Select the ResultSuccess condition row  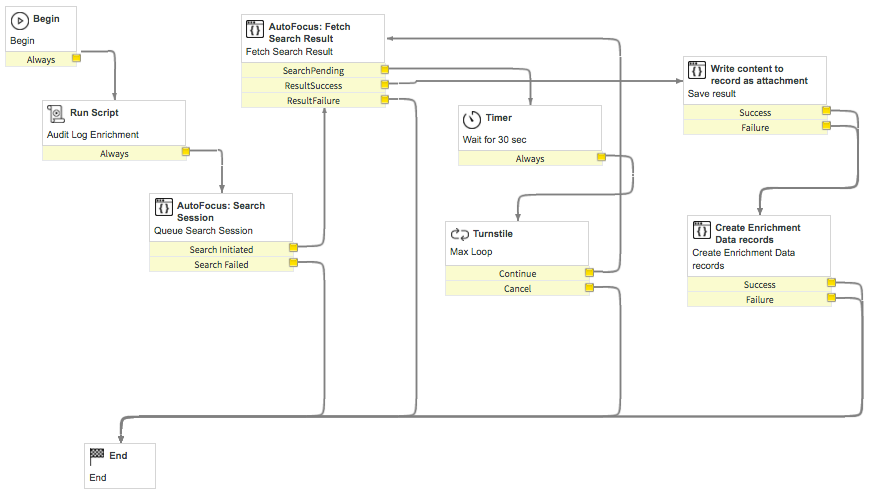coord(313,85)
